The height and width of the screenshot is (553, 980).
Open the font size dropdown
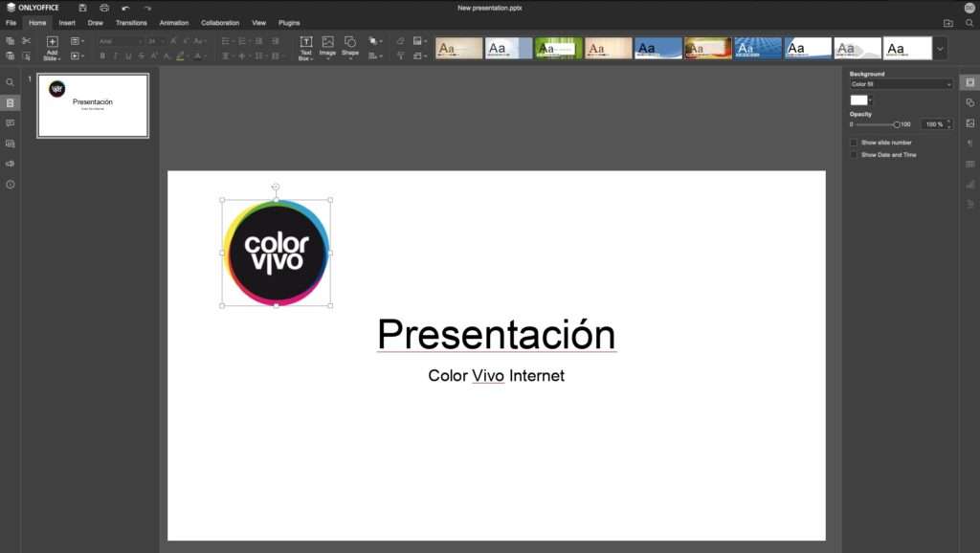(156, 41)
